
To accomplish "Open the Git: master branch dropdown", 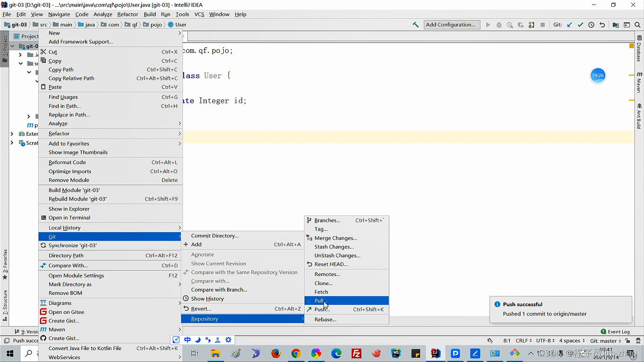I will (x=606, y=341).
